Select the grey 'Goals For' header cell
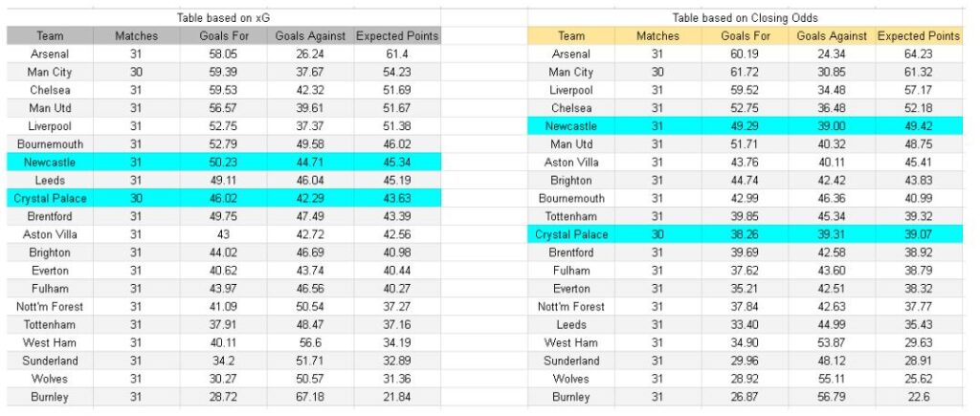This screenshot has width=980, height=416. tap(224, 36)
